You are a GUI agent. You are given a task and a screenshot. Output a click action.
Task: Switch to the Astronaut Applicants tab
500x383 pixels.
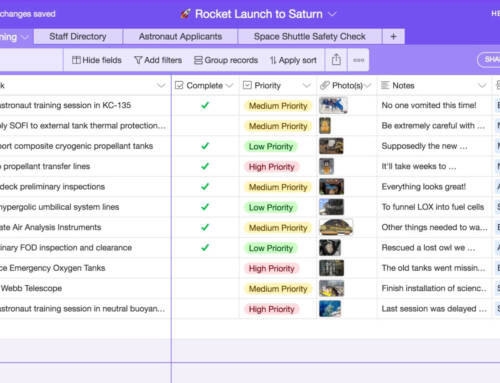click(180, 36)
